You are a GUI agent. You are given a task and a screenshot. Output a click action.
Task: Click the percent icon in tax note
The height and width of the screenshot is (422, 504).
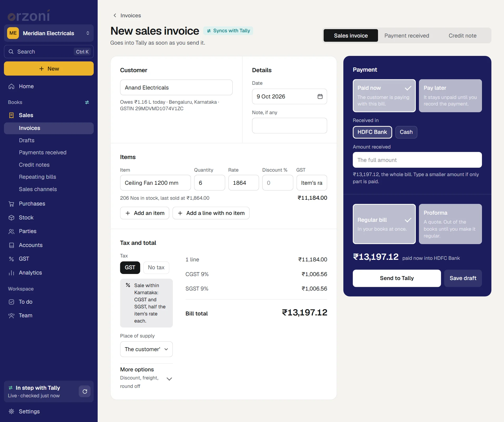pyautogui.click(x=128, y=285)
